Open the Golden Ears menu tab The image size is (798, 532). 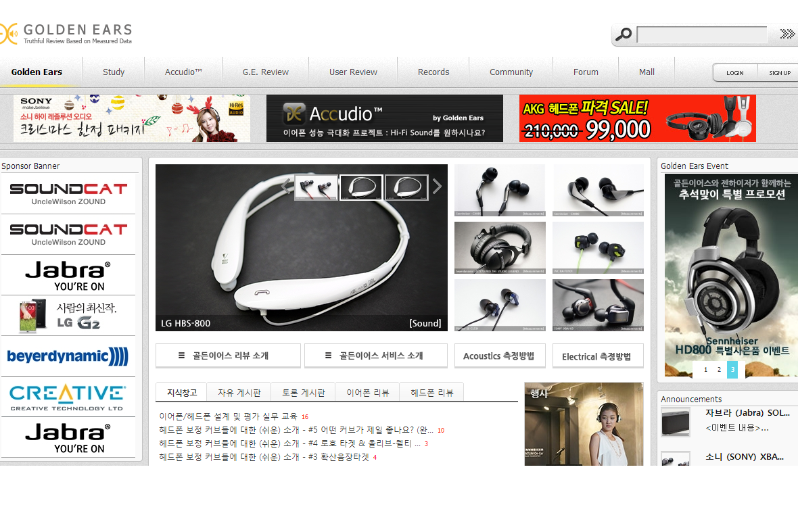pos(37,72)
